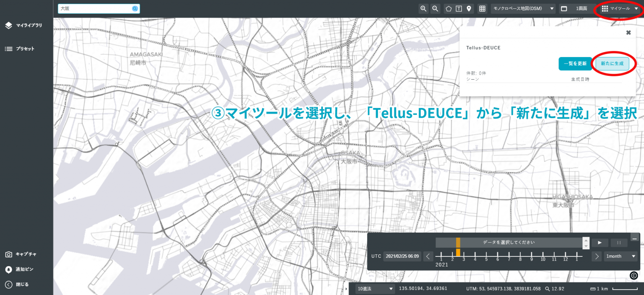Click the 新たに生成 button
The width and height of the screenshot is (644, 295).
coord(612,64)
